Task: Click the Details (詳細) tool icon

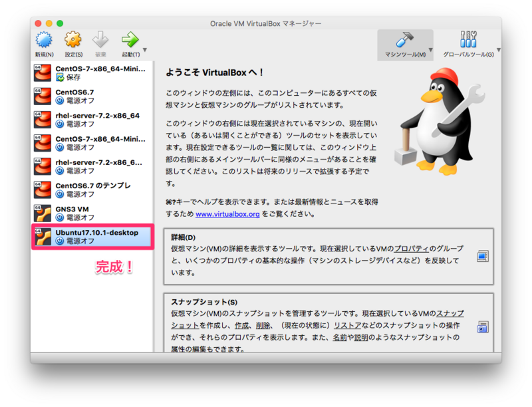Action: 483,256
